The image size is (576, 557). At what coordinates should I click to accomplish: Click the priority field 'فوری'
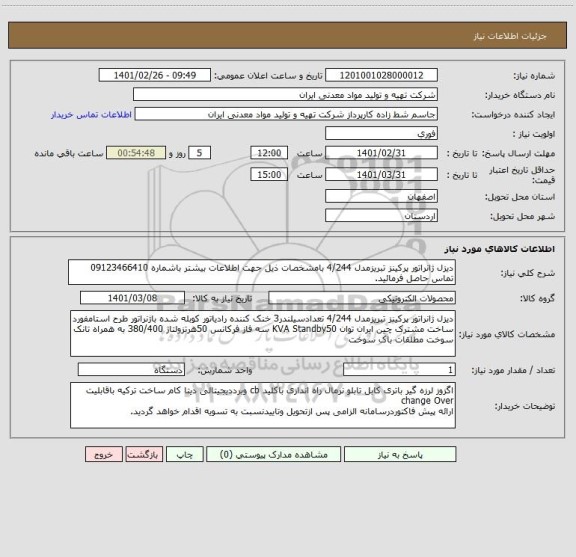pyautogui.click(x=381, y=133)
